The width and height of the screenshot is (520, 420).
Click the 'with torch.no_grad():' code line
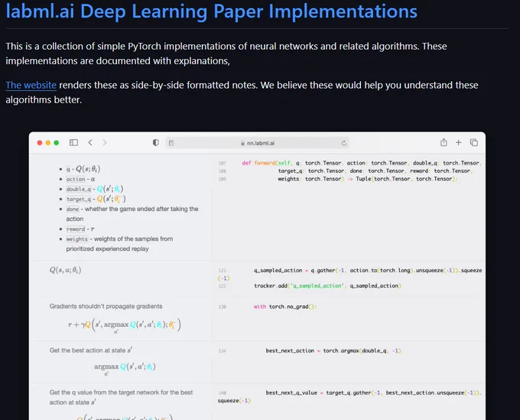tap(285, 307)
